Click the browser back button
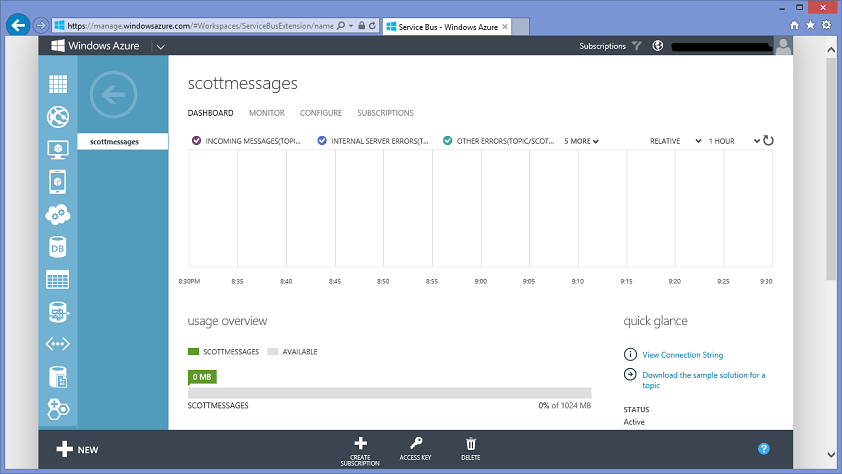 coord(18,25)
